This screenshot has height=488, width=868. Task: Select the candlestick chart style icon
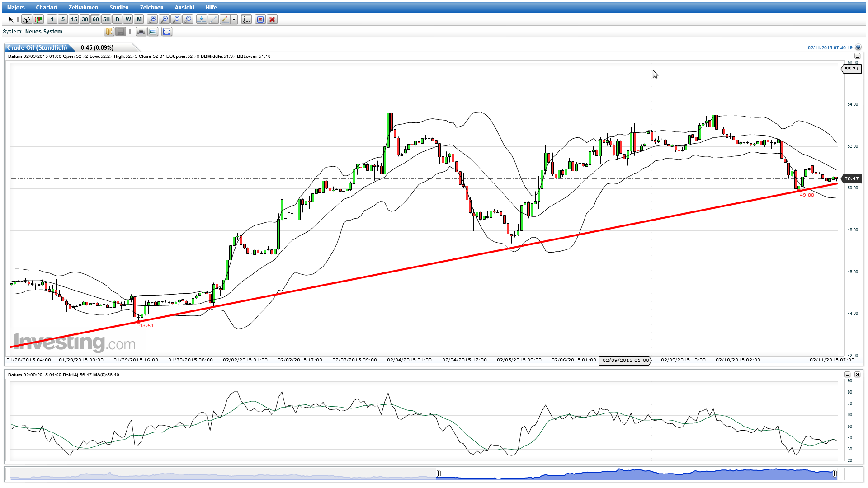click(x=38, y=19)
